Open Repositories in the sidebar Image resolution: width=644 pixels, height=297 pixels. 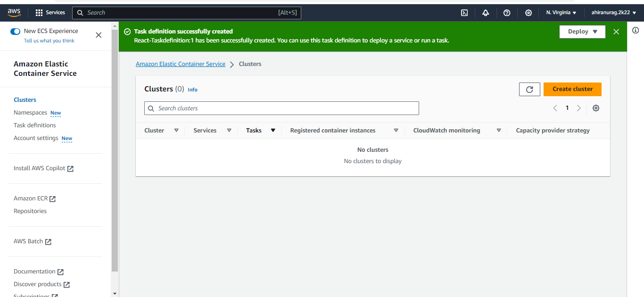click(30, 211)
